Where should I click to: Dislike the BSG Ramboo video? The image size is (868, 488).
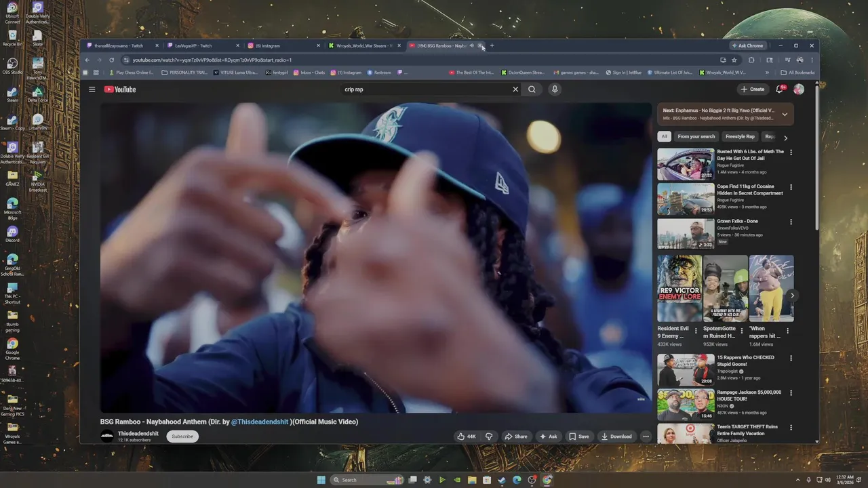tap(489, 436)
